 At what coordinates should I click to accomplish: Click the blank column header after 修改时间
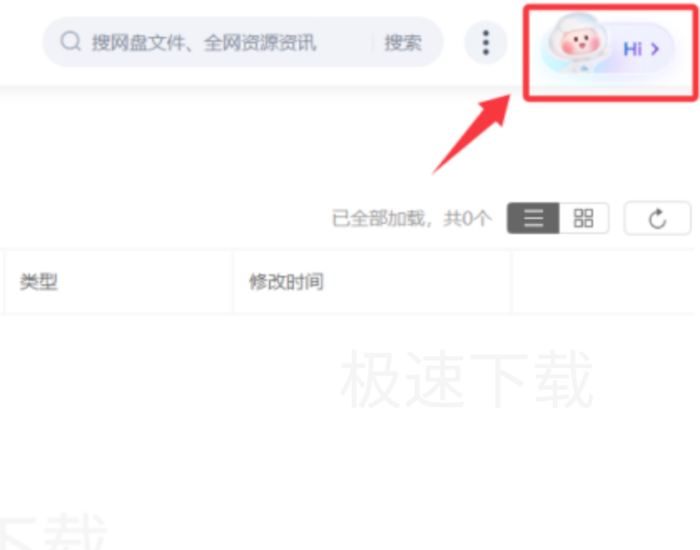click(x=603, y=282)
